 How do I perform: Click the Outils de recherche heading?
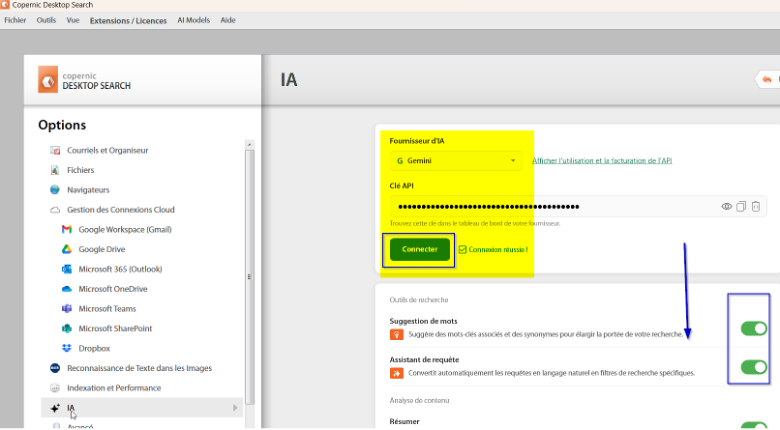pyautogui.click(x=419, y=300)
